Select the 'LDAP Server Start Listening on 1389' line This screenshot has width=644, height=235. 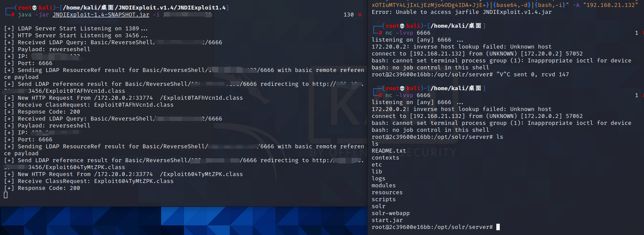point(76,29)
